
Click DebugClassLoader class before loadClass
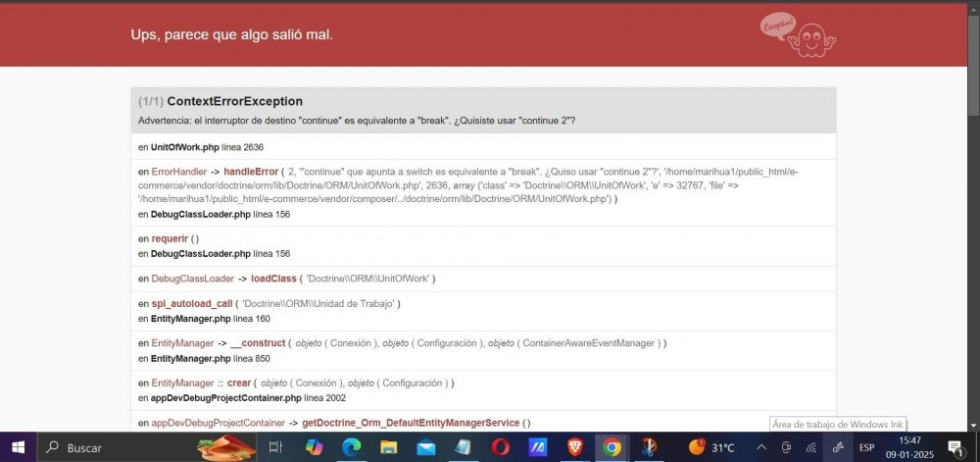pyautogui.click(x=192, y=279)
